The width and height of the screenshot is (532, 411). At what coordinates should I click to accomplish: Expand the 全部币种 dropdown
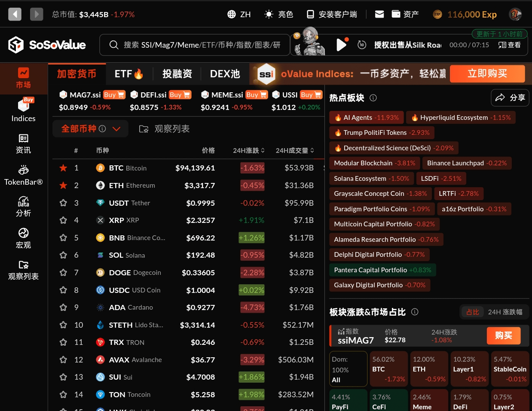pos(91,129)
